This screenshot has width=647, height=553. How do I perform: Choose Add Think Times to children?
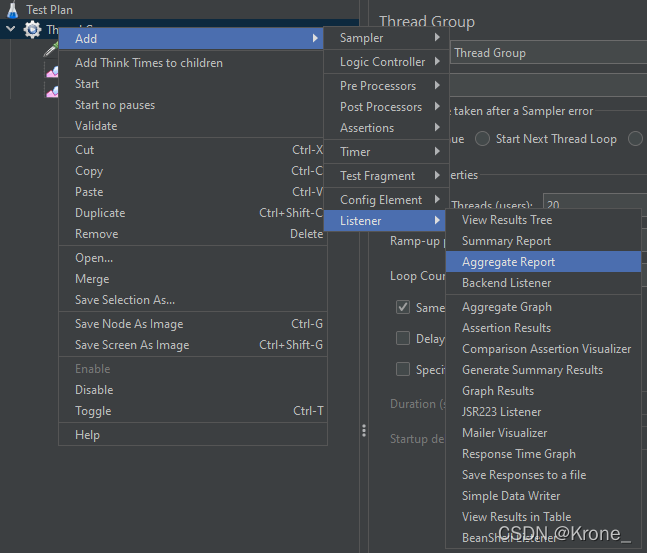[x=191, y=63]
